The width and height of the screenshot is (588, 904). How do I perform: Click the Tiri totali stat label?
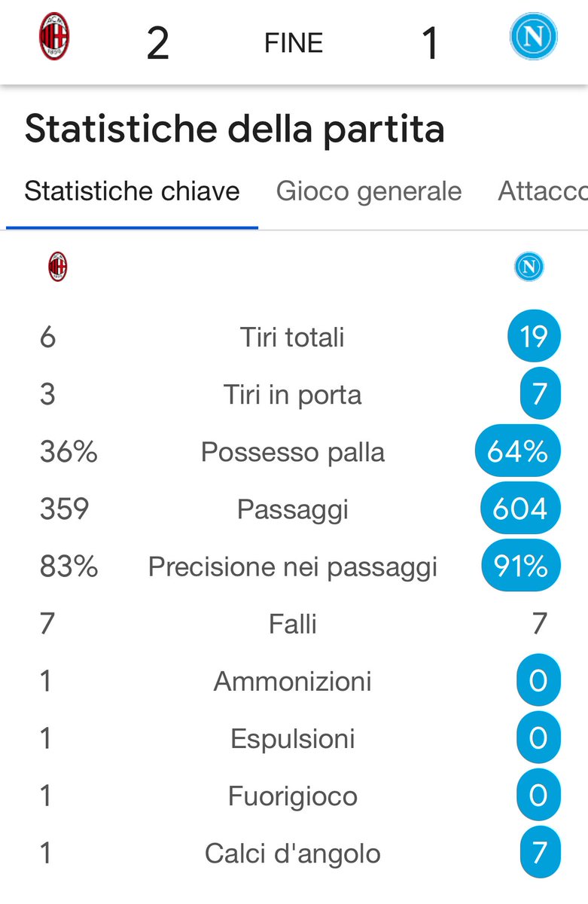(x=292, y=337)
